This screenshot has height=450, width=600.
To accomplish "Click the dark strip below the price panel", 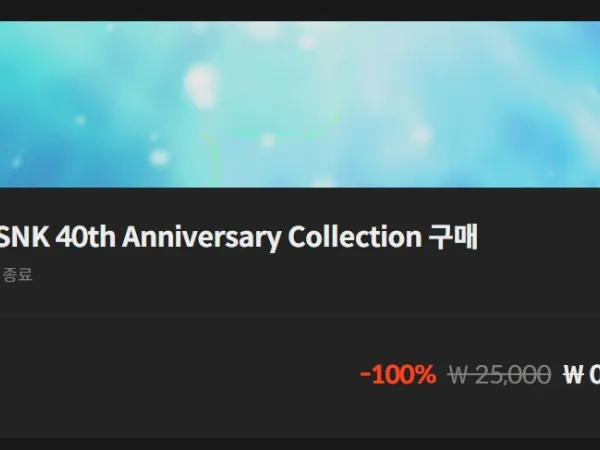I will [x=300, y=444].
